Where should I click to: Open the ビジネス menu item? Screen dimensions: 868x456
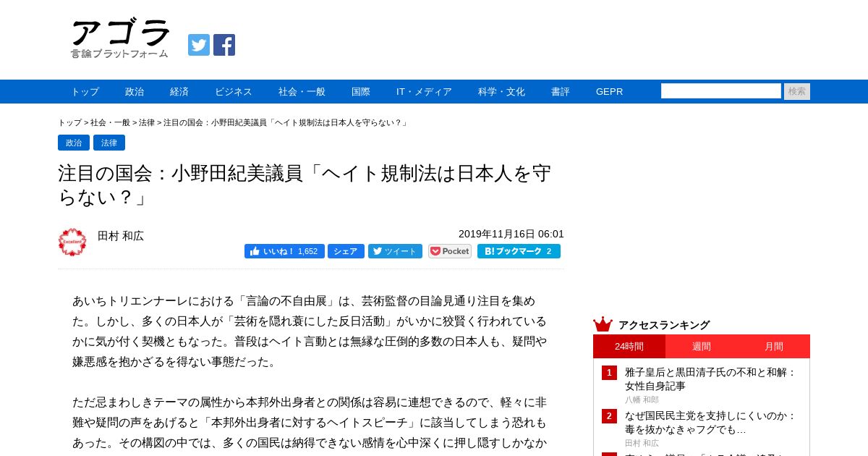click(234, 92)
